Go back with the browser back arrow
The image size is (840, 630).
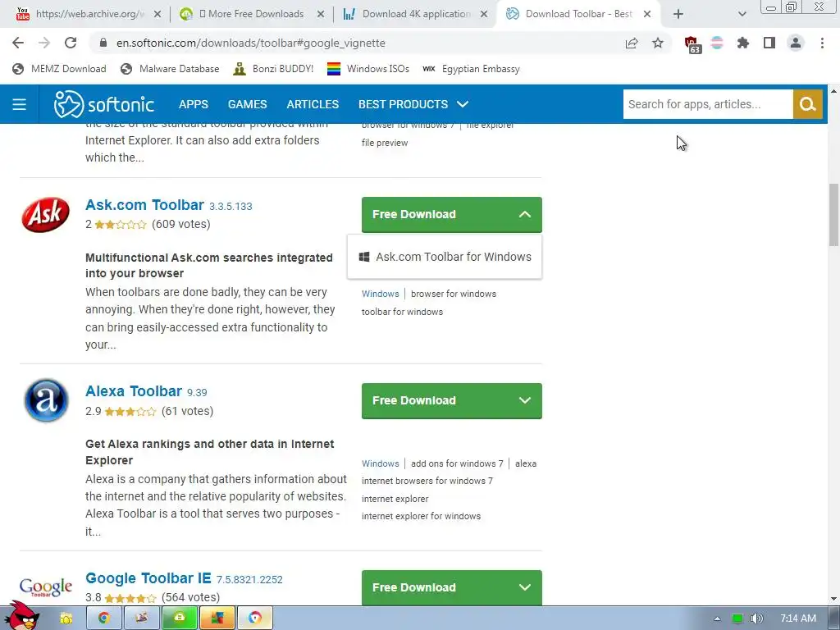pyautogui.click(x=18, y=43)
